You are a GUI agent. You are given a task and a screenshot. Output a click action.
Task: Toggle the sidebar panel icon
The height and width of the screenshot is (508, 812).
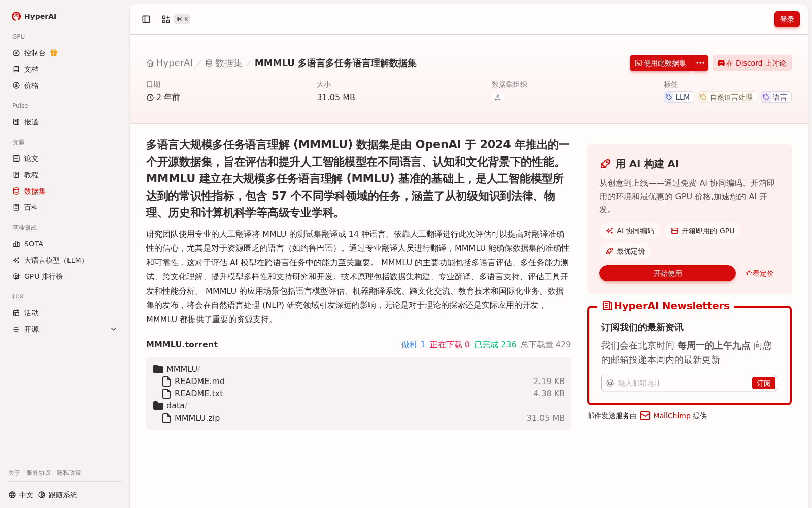pyautogui.click(x=146, y=19)
